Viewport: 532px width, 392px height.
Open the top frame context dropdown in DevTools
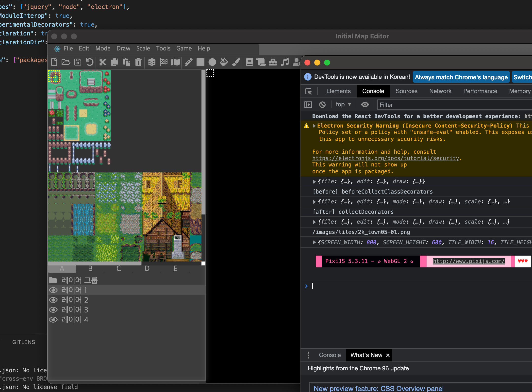[x=343, y=104]
